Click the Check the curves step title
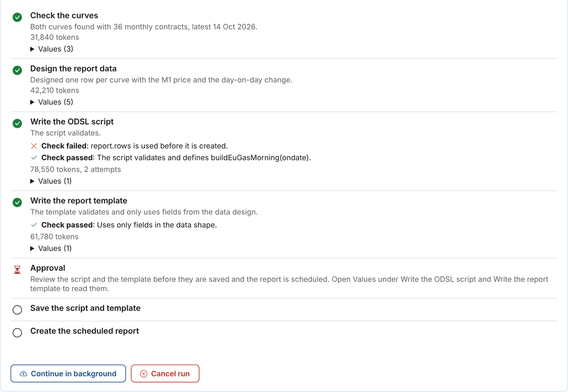Viewport: 568px width, 392px height. click(x=64, y=16)
